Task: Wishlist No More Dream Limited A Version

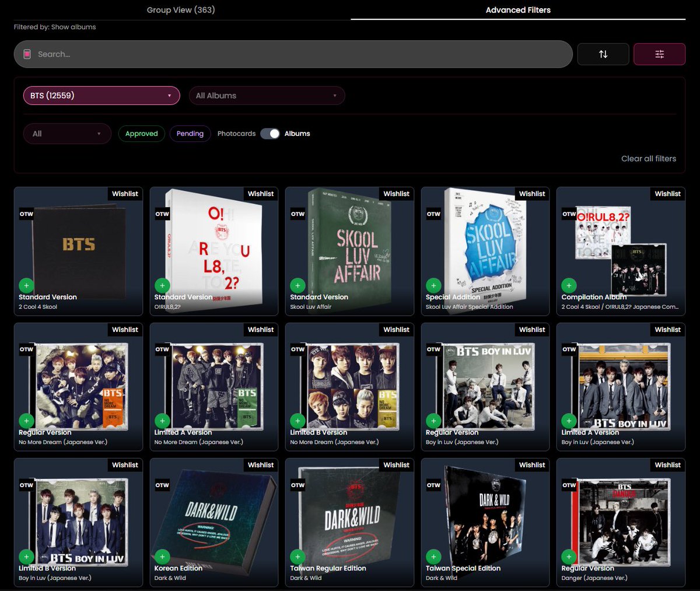Action: (261, 330)
